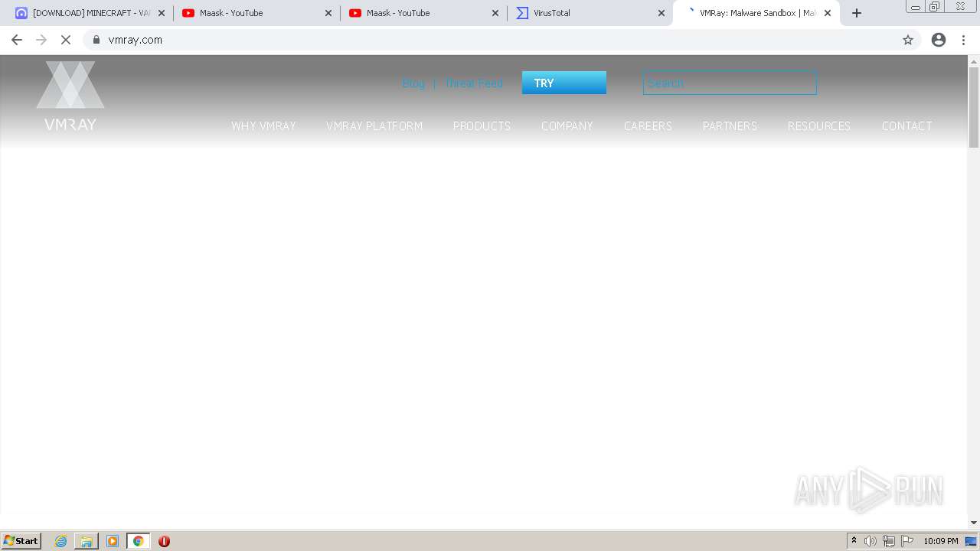Open COMPANY menu
Viewport: 980px width, 551px height.
567,126
